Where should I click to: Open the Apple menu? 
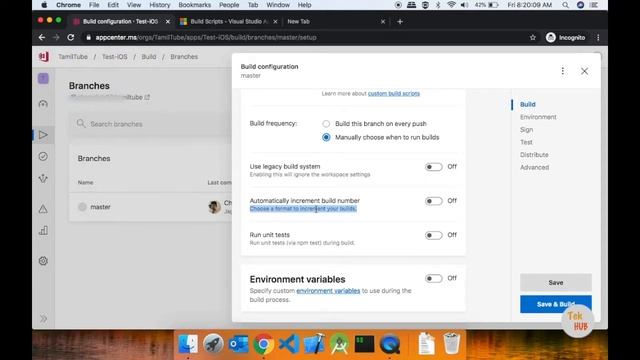tap(44, 5)
